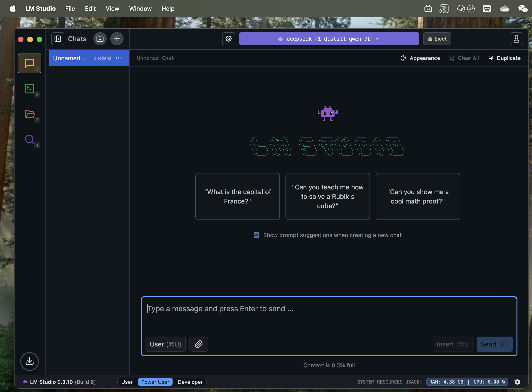Image resolution: width=532 pixels, height=392 pixels.
Task: Switch to Developer mode
Action: point(190,382)
